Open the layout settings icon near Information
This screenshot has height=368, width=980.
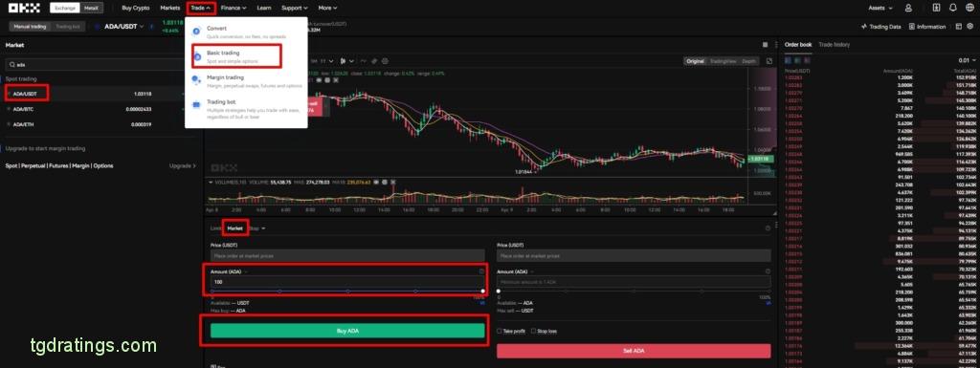(959, 27)
